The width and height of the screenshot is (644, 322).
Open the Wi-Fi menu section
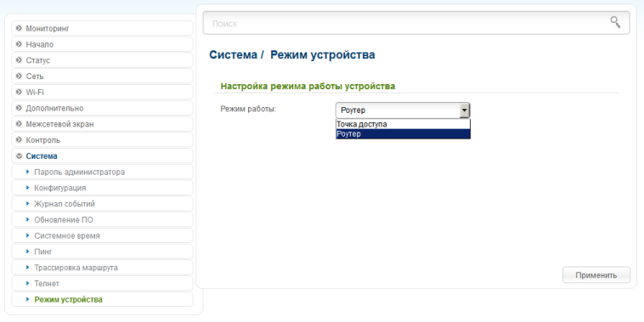click(x=102, y=92)
